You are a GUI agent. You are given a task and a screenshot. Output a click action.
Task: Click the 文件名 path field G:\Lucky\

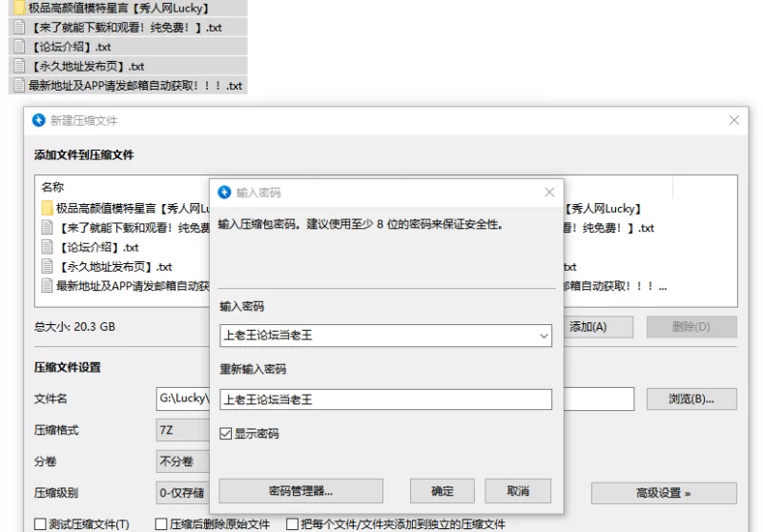coord(183,399)
